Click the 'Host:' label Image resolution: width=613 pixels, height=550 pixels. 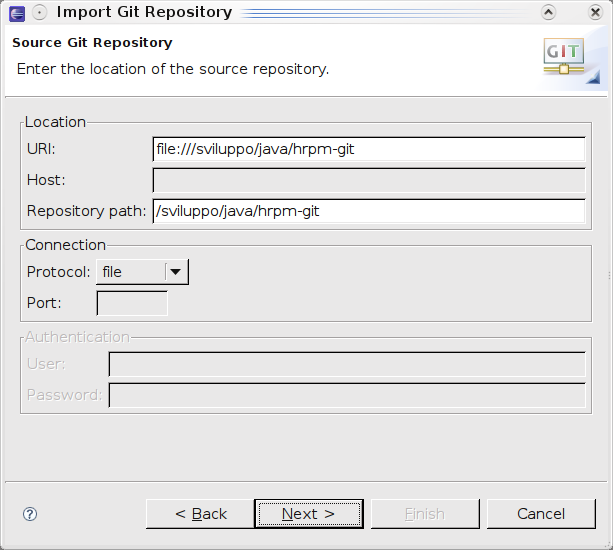pos(46,180)
